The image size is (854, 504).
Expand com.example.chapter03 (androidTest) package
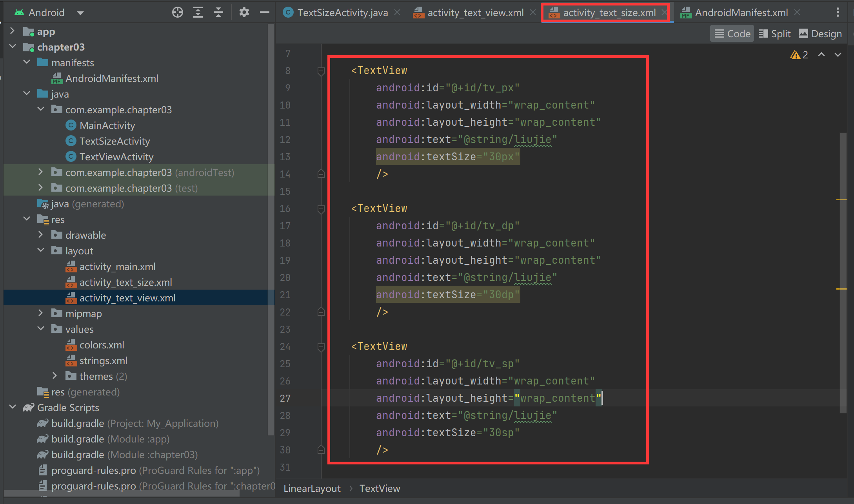coord(41,172)
